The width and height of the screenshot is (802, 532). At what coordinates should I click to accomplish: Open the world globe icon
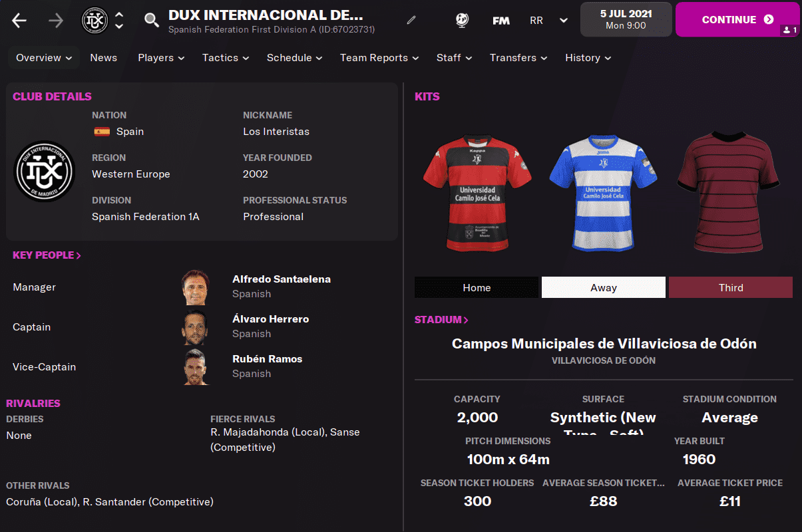pos(462,20)
